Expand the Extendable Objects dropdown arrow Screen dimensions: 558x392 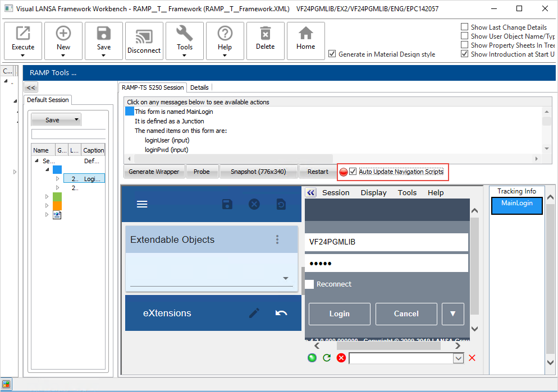[285, 279]
